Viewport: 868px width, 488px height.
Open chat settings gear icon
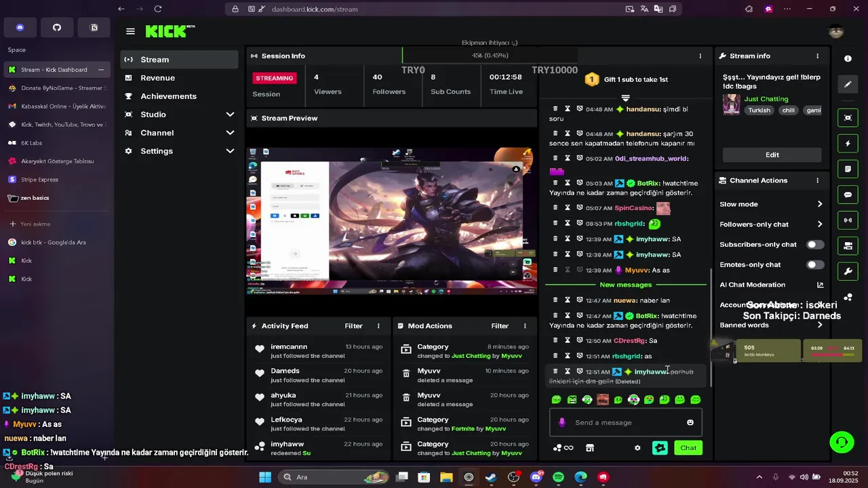pos(637,448)
